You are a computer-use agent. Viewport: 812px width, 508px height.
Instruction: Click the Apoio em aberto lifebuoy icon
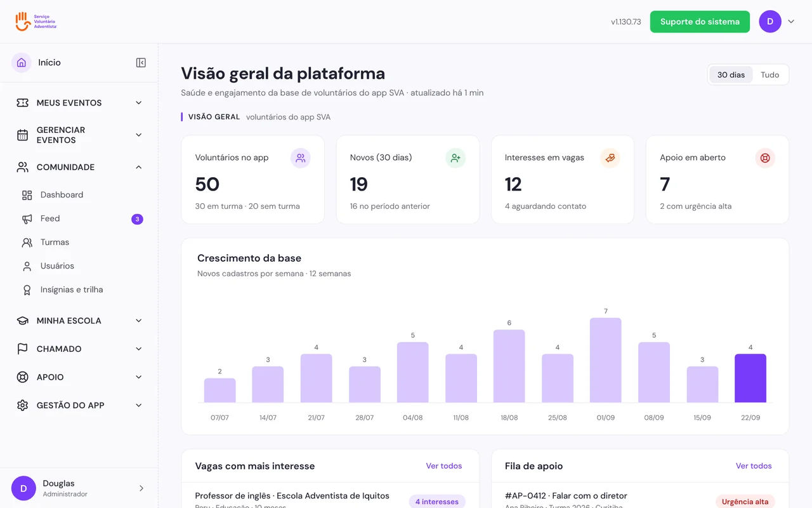765,158
